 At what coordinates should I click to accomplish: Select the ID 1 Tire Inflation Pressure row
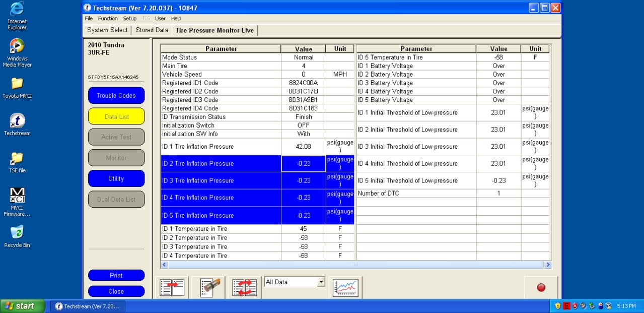click(x=257, y=147)
